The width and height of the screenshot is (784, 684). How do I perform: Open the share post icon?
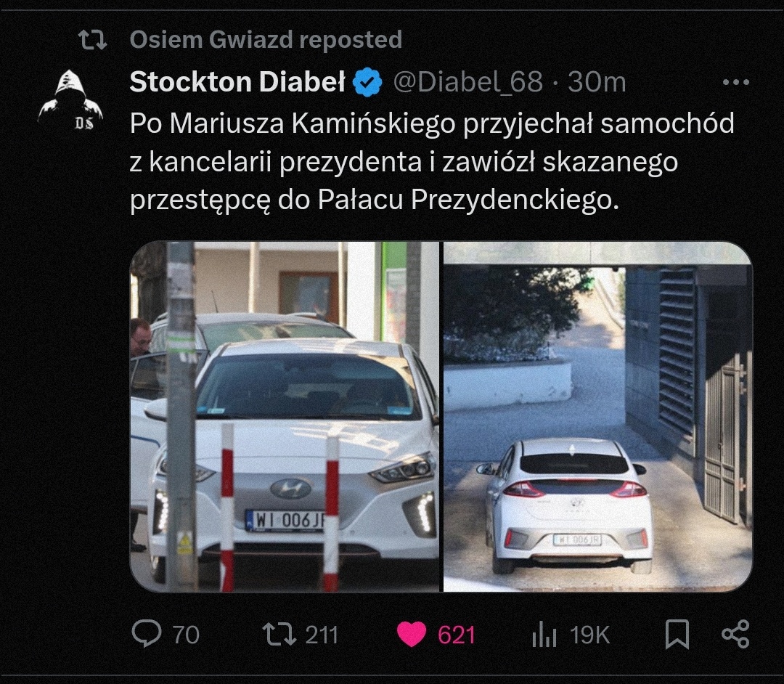pos(735,634)
